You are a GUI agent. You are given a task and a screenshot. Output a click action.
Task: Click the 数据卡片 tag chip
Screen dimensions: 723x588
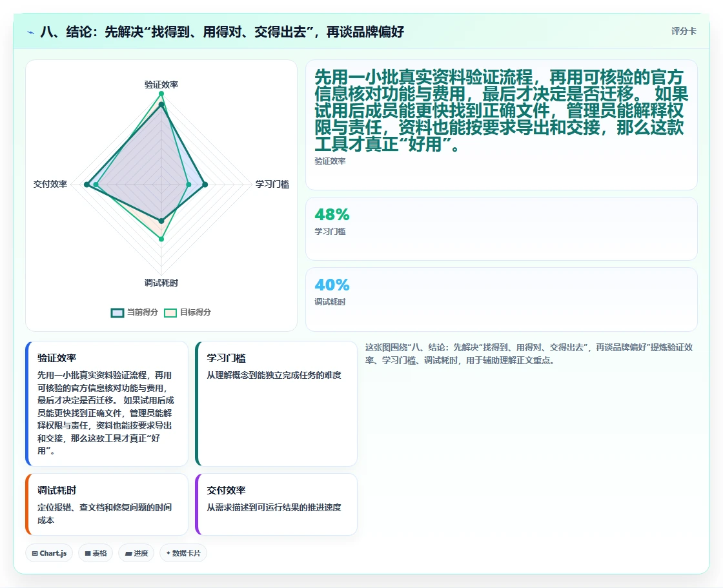click(183, 553)
